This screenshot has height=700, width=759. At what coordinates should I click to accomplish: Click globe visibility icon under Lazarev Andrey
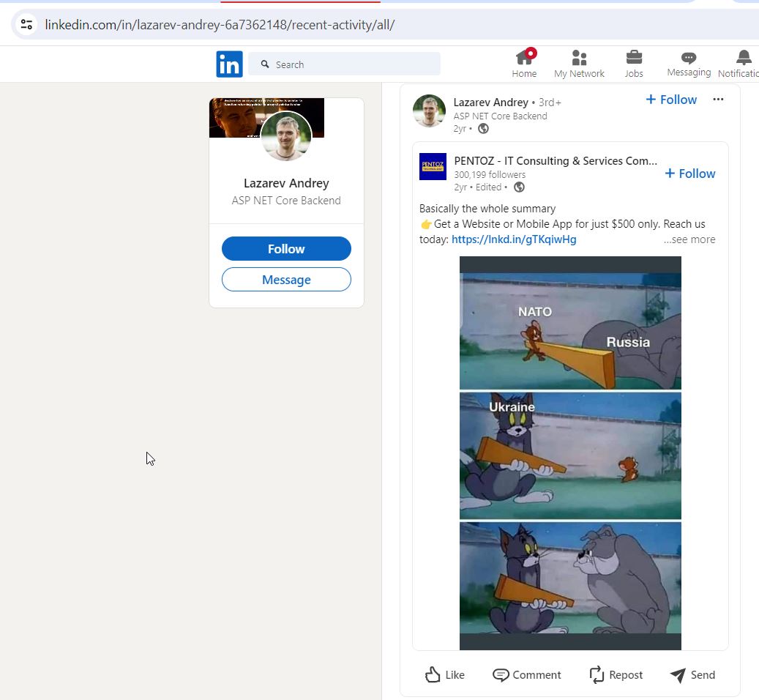(483, 128)
